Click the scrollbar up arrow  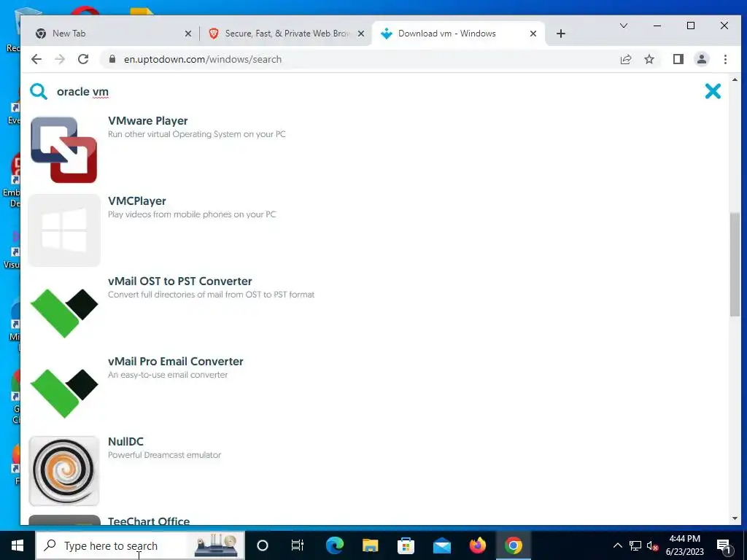coord(735,79)
